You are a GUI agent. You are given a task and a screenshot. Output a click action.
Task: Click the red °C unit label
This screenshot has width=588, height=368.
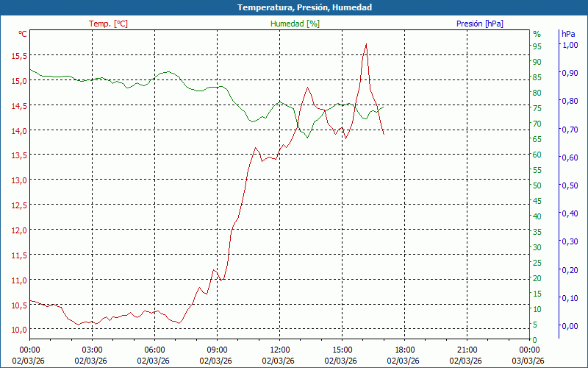[23, 34]
